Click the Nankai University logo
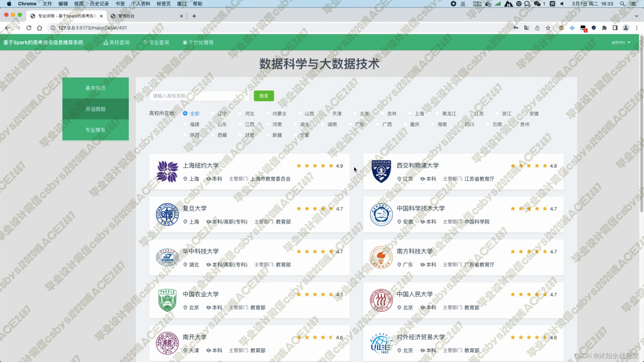Image resolution: width=644 pixels, height=362 pixels. click(167, 343)
